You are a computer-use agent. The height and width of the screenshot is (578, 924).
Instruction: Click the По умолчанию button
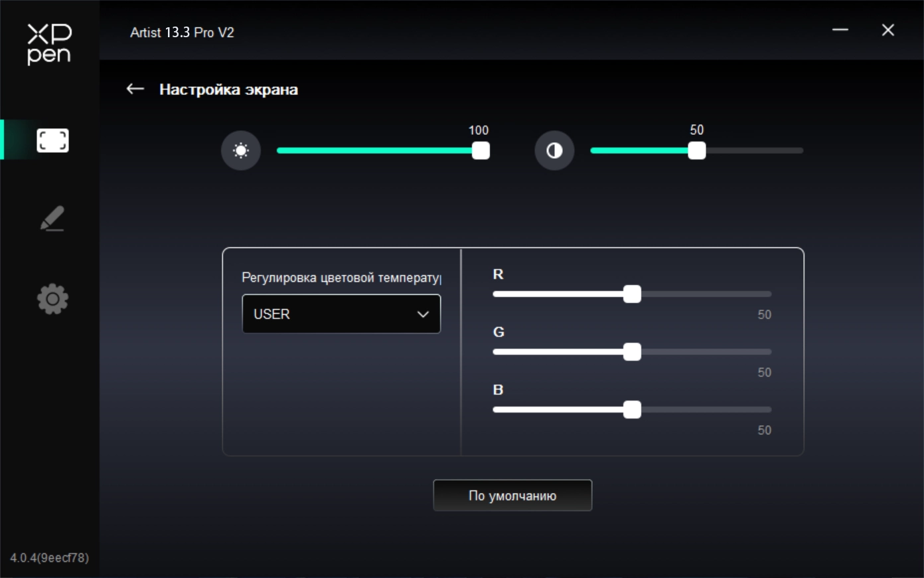click(x=512, y=496)
